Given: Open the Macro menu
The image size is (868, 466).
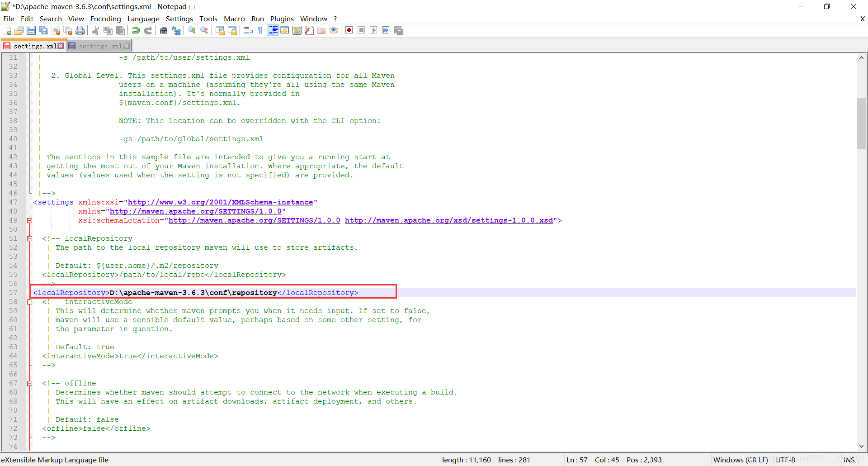Looking at the screenshot, I should pyautogui.click(x=234, y=19).
